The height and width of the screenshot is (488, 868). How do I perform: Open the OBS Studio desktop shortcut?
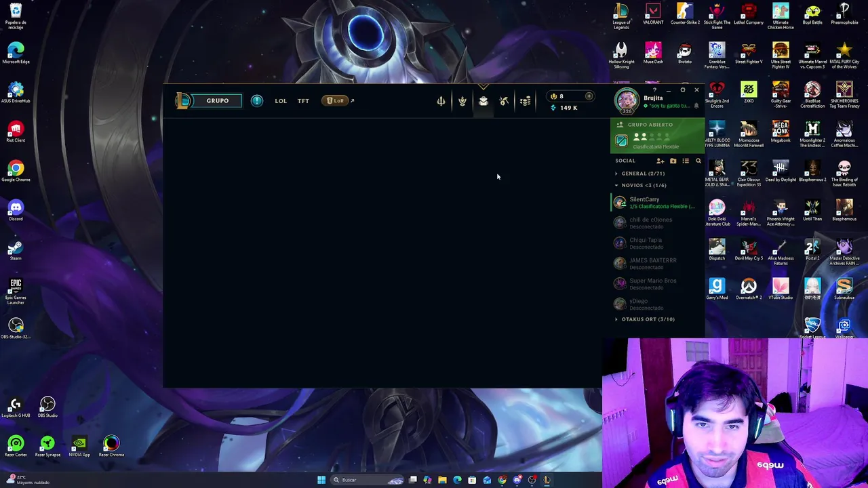[x=47, y=407]
